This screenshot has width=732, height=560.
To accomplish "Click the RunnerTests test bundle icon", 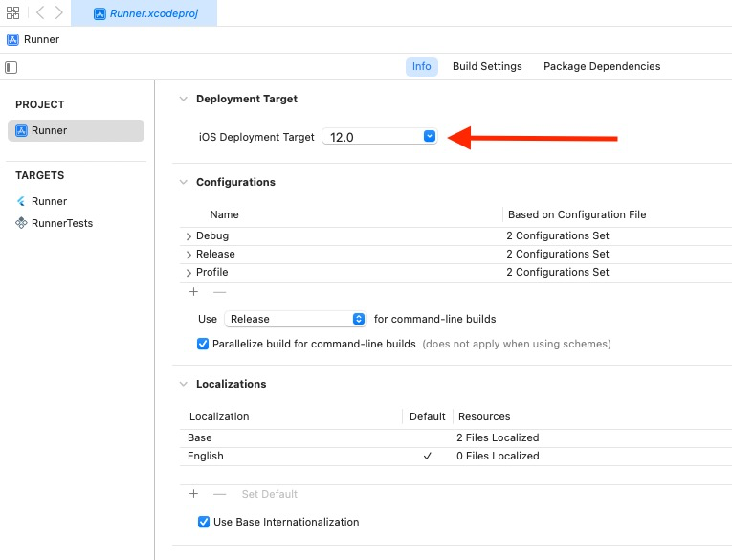I will (x=21, y=223).
